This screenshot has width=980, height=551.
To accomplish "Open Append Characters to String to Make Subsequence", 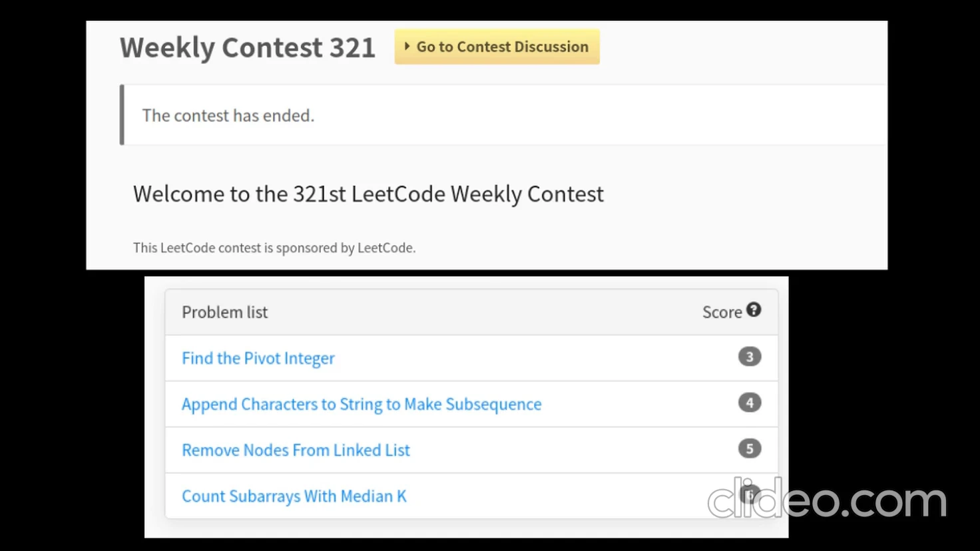I will coord(362,404).
